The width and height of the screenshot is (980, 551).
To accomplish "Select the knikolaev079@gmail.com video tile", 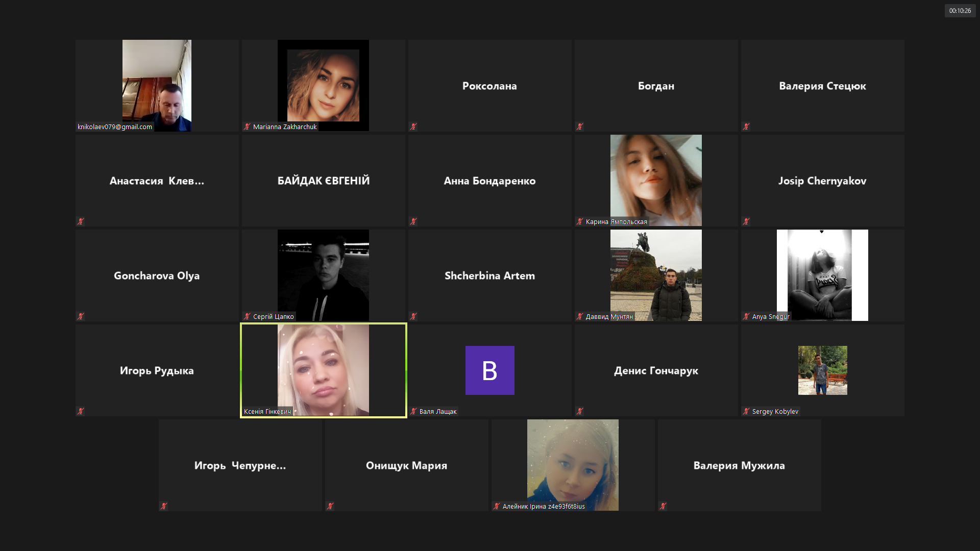I will [157, 85].
